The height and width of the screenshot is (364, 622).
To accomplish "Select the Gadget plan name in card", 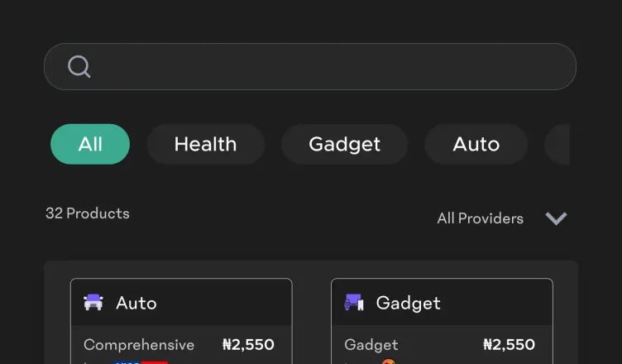I will click(x=371, y=344).
